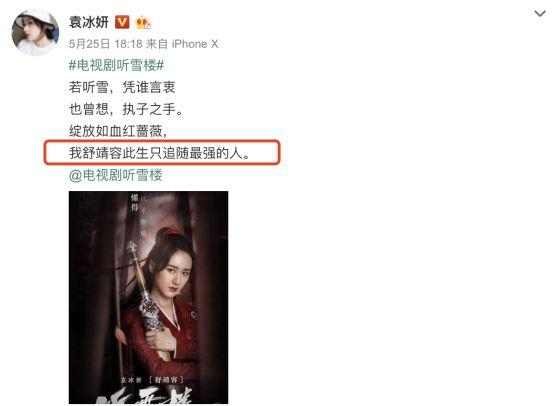The height and width of the screenshot is (406, 553).
Task: Click the iPhone X source link
Action: click(x=195, y=44)
